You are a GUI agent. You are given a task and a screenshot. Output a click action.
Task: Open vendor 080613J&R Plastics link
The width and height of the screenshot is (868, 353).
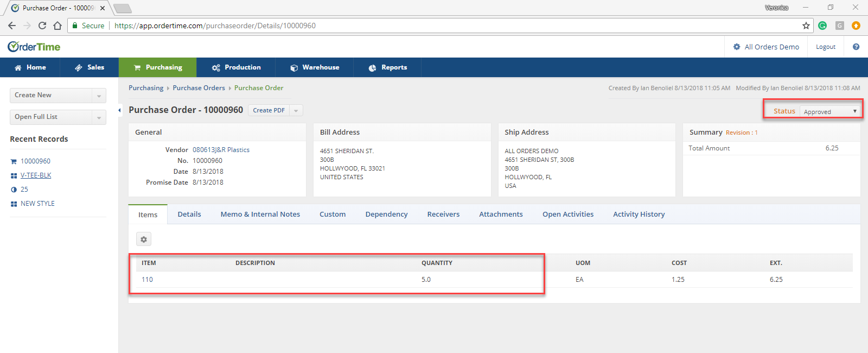coord(221,150)
